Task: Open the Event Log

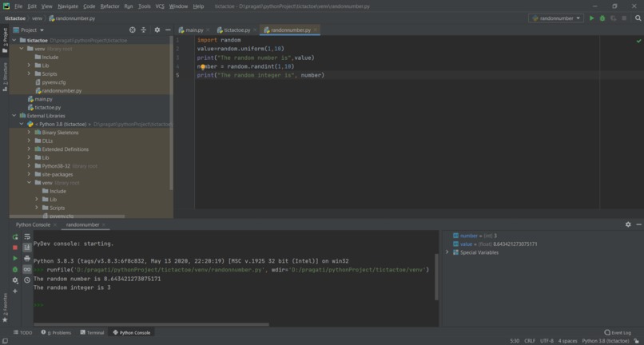Action: tap(618, 333)
